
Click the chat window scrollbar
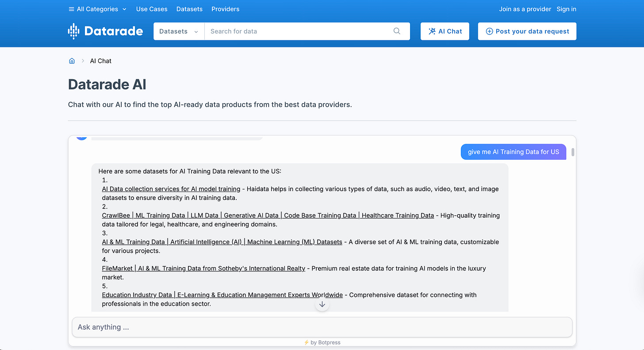pos(573,152)
